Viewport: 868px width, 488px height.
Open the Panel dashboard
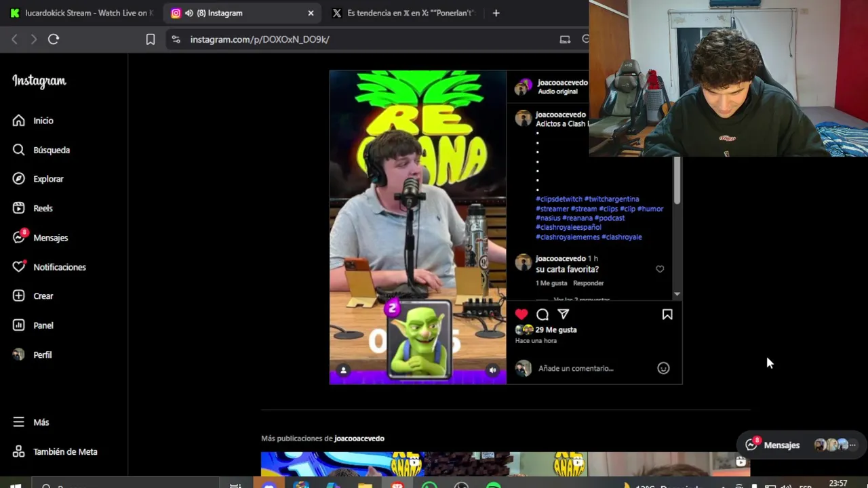(33, 325)
